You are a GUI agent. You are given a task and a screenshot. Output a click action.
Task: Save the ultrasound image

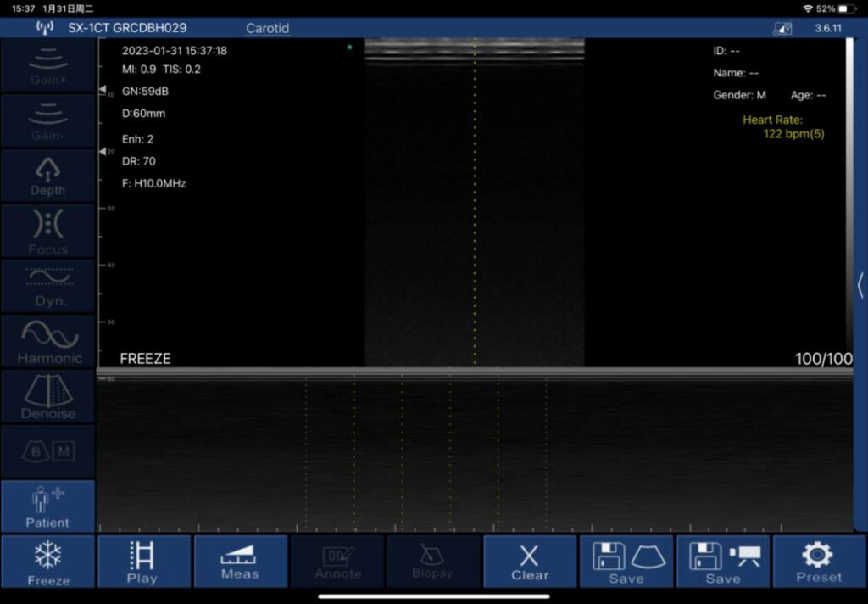pos(626,562)
